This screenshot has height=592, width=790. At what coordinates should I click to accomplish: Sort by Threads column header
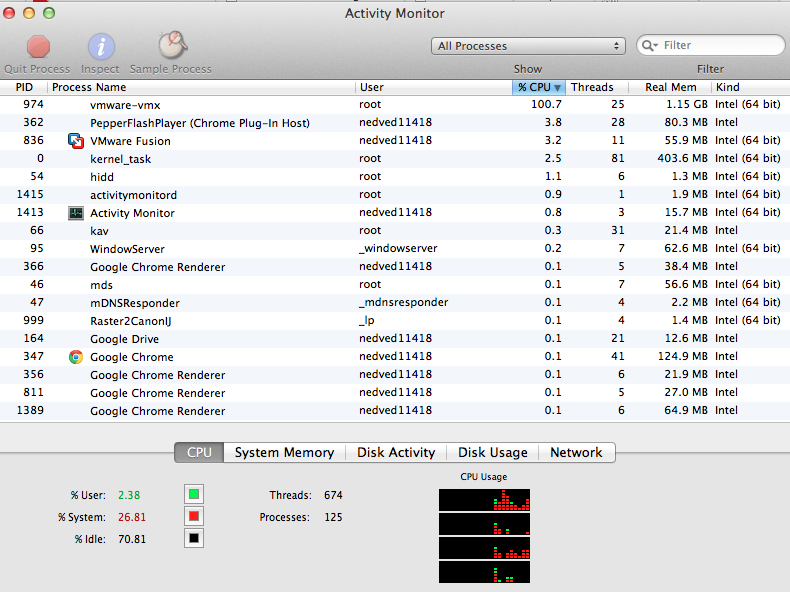tap(597, 87)
